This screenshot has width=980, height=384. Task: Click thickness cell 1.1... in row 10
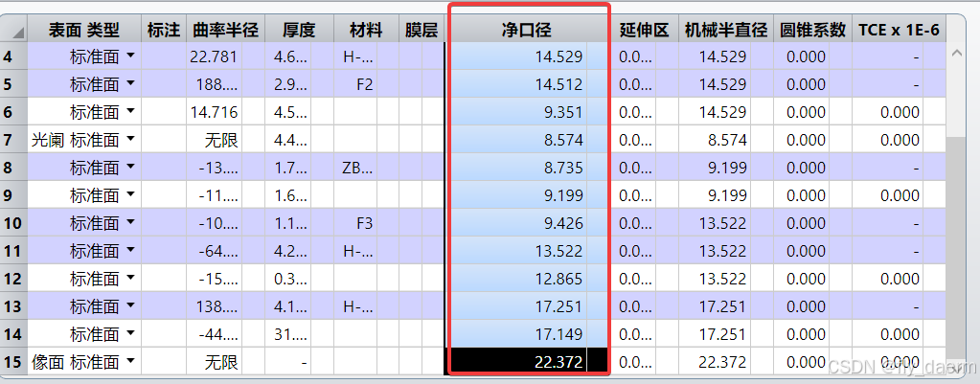pyautogui.click(x=287, y=223)
